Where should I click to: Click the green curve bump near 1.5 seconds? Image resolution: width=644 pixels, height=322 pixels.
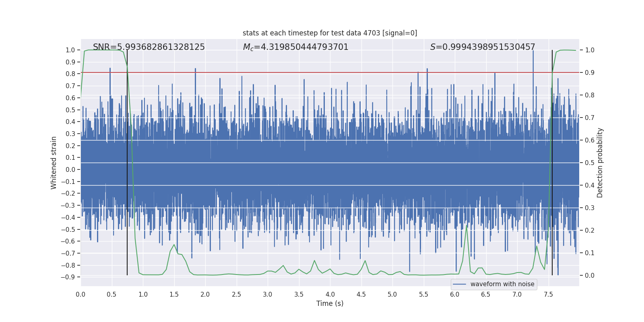pyautogui.click(x=174, y=245)
